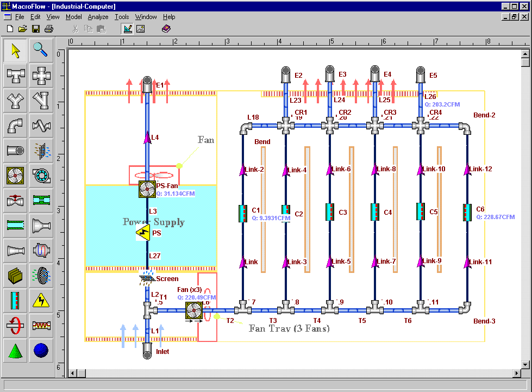Click the PS-Fan component in the diagram

(147, 189)
